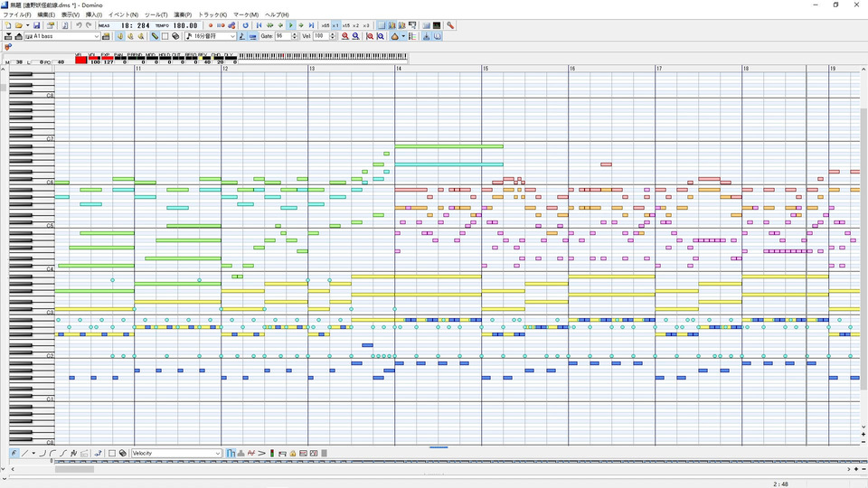Click the first hand-shaped icon
Image resolution: width=868 pixels, height=488 pixels.
click(x=119, y=36)
